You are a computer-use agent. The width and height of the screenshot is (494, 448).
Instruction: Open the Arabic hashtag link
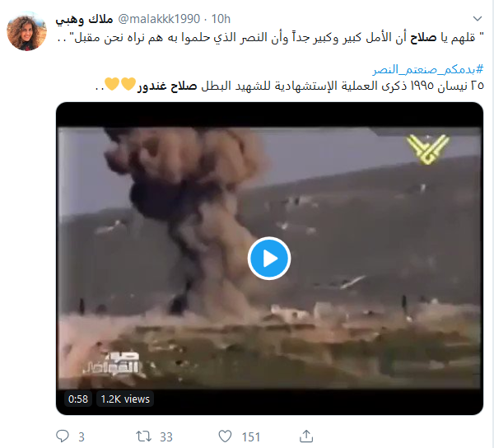coord(428,69)
